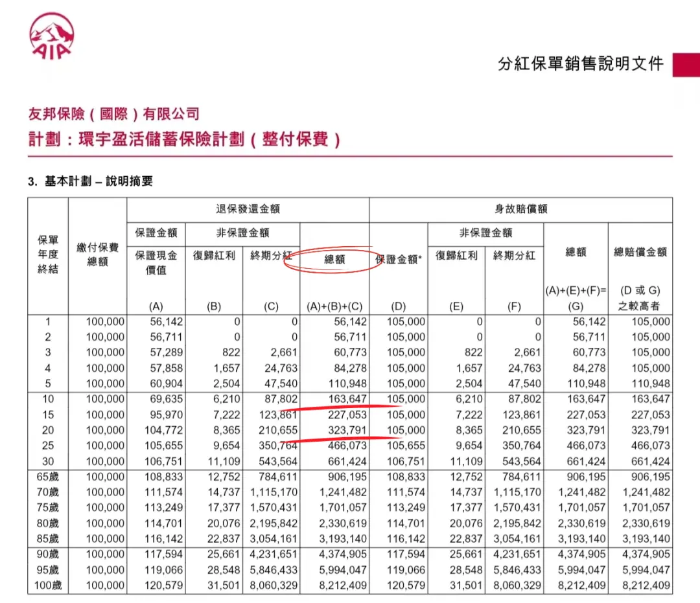Click the policy year 15 row label
Screen dimensions: 700x603
[x=48, y=415]
